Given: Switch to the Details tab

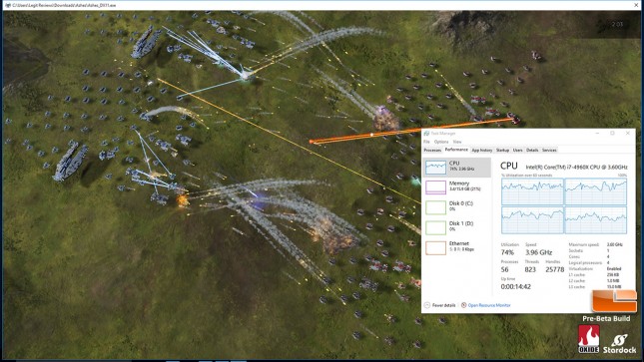Looking at the screenshot, I should coord(532,151).
